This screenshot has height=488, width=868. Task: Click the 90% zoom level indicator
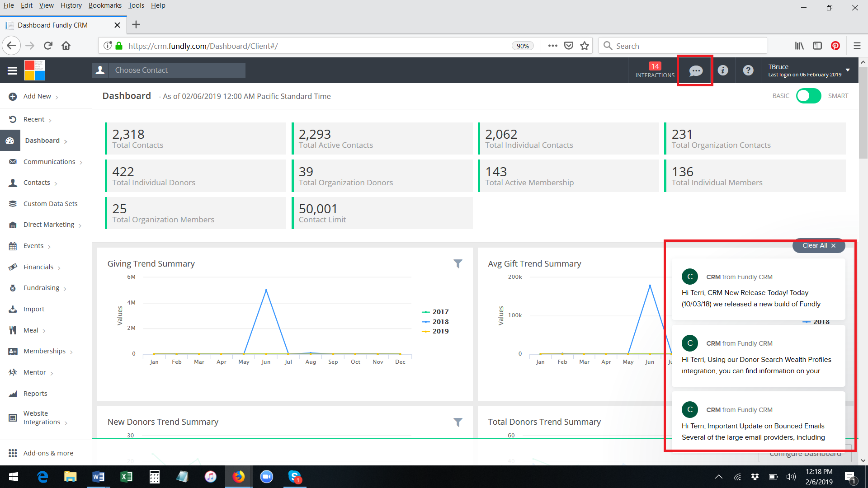coord(523,46)
